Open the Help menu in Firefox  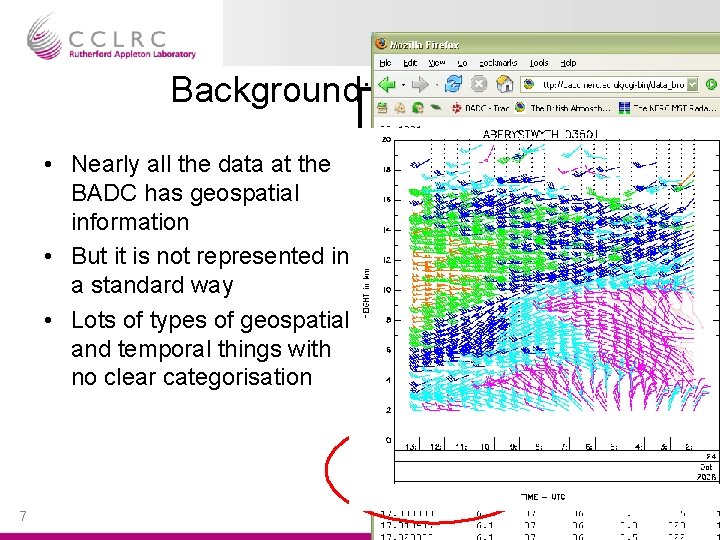[x=568, y=63]
